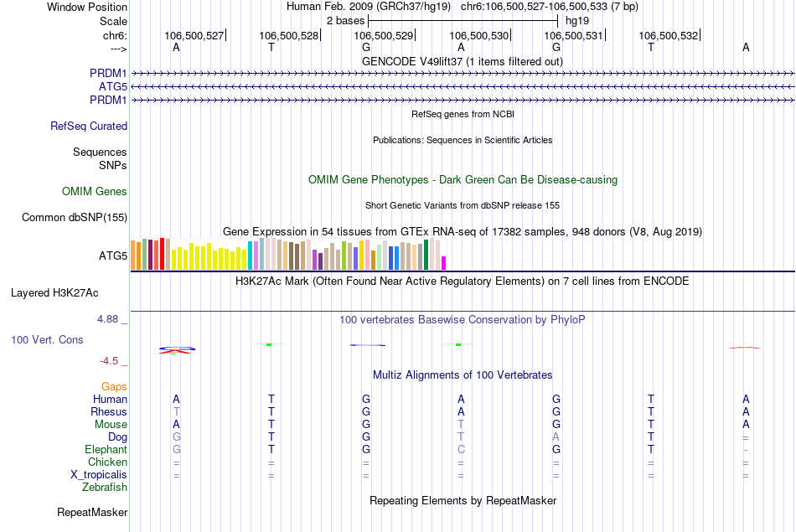
Task: Select the Rhesus species label
Action: coord(109,411)
